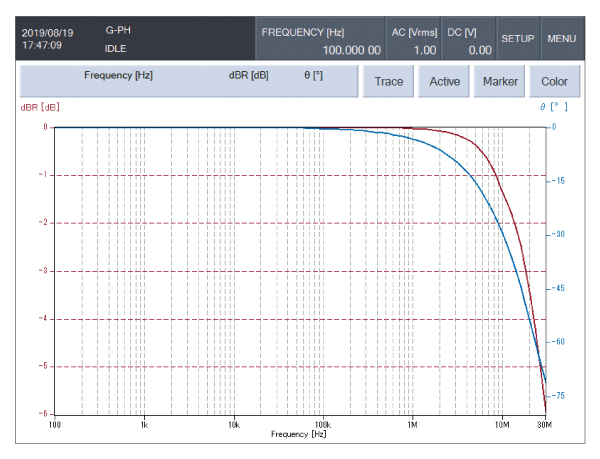Open the SETUP screen
600x459 pixels.
click(x=517, y=38)
